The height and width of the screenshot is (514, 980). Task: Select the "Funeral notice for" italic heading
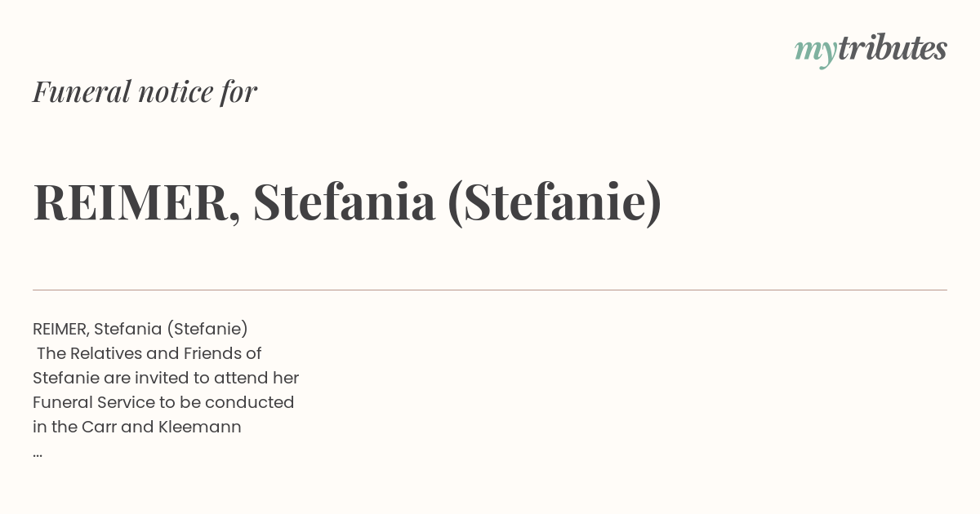pyautogui.click(x=145, y=91)
